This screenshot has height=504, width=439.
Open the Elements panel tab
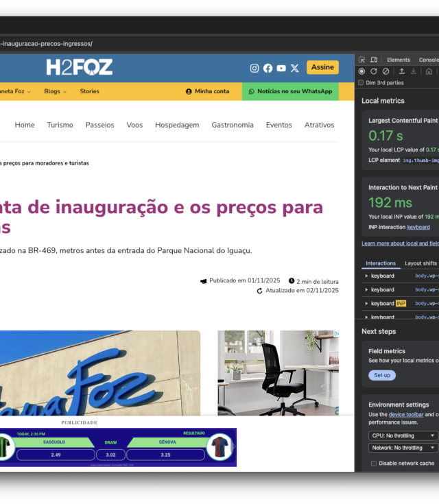399,60
